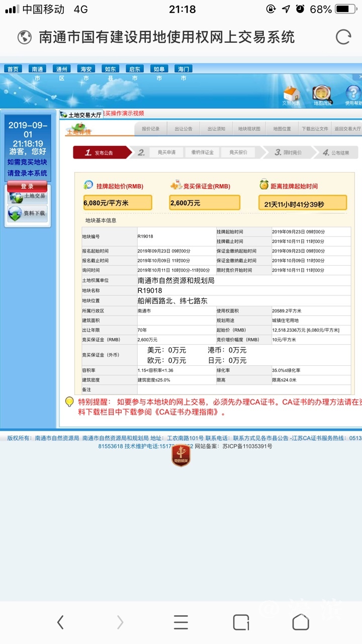Image resolution: width=362 pixels, height=644 pixels.
Task: Click the 土地交易 sidebar button
Action: 28,196
